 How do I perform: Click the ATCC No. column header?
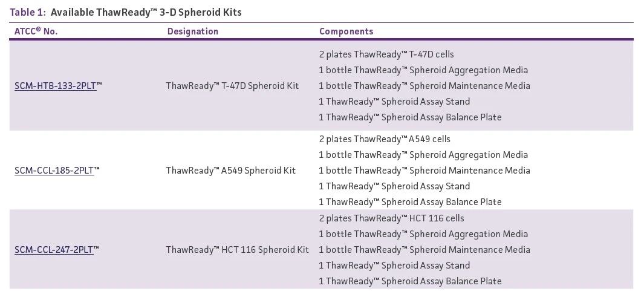pyautogui.click(x=36, y=31)
